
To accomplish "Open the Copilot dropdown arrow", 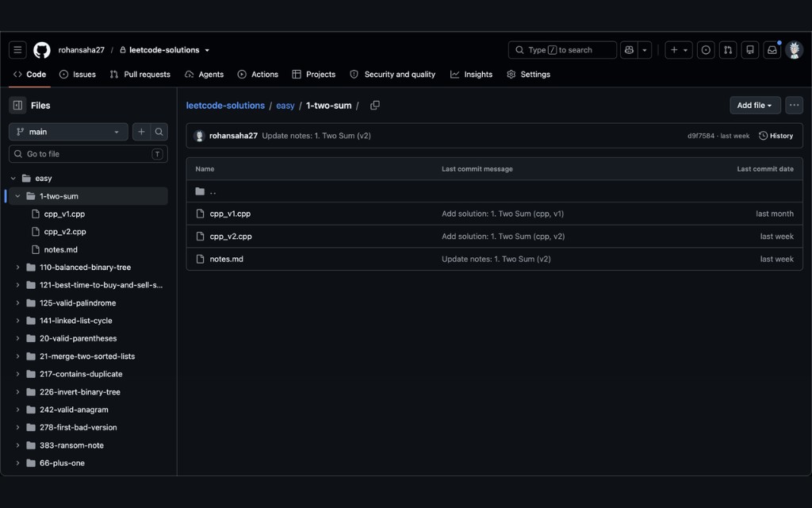I will point(645,50).
